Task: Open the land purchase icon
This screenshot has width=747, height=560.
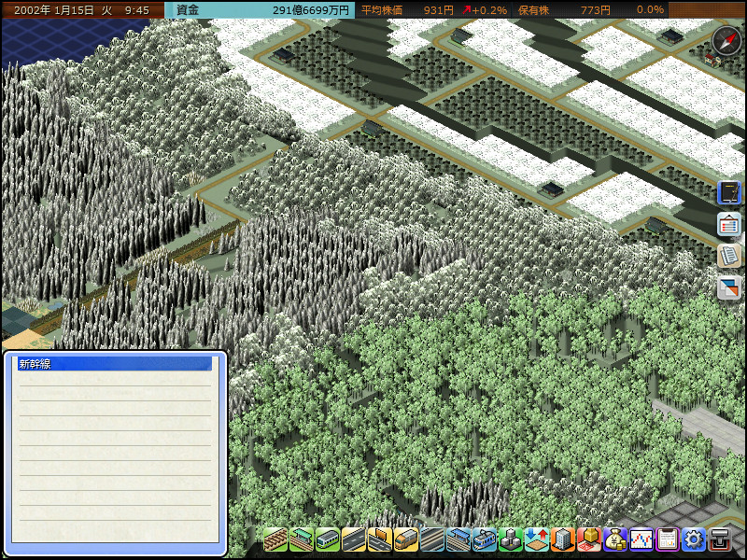Action: coord(589,539)
